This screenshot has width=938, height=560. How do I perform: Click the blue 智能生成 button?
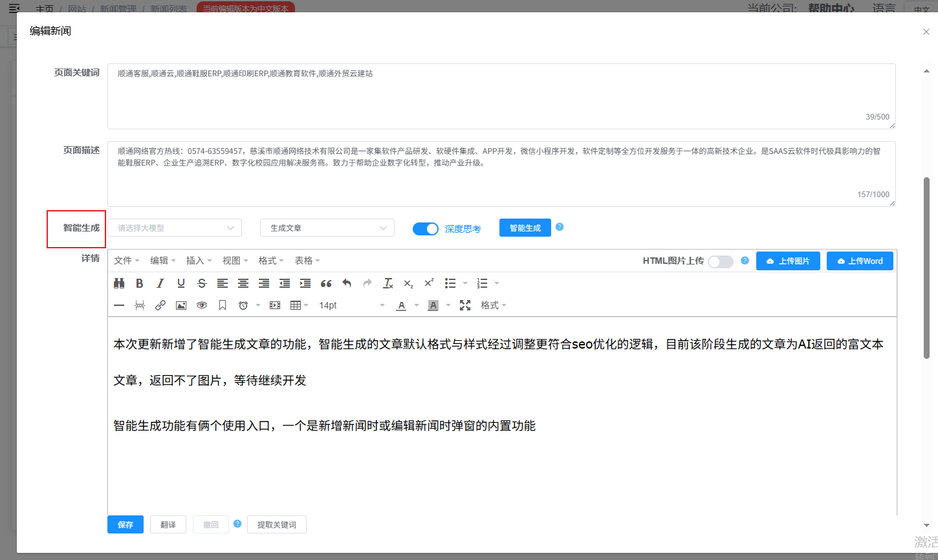[525, 228]
